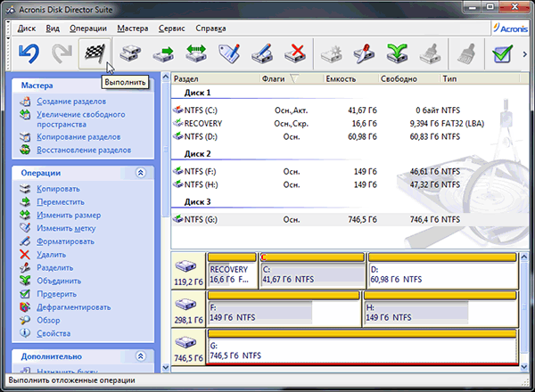Select C: 41,67 Гб block in disk map
535x392 pixels.
pyautogui.click(x=312, y=271)
